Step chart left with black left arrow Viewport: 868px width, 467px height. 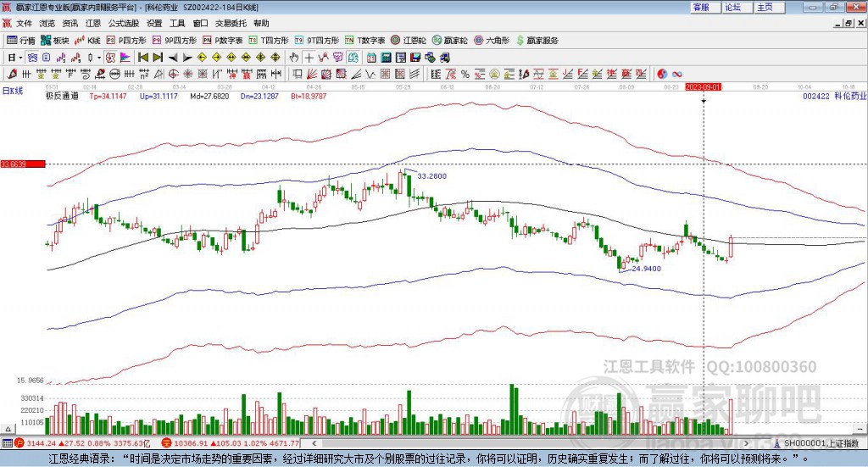(173, 58)
